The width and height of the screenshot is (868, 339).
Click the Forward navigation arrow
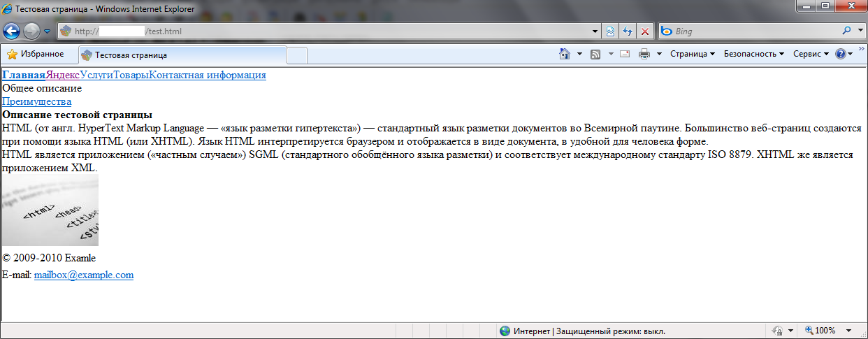click(32, 31)
